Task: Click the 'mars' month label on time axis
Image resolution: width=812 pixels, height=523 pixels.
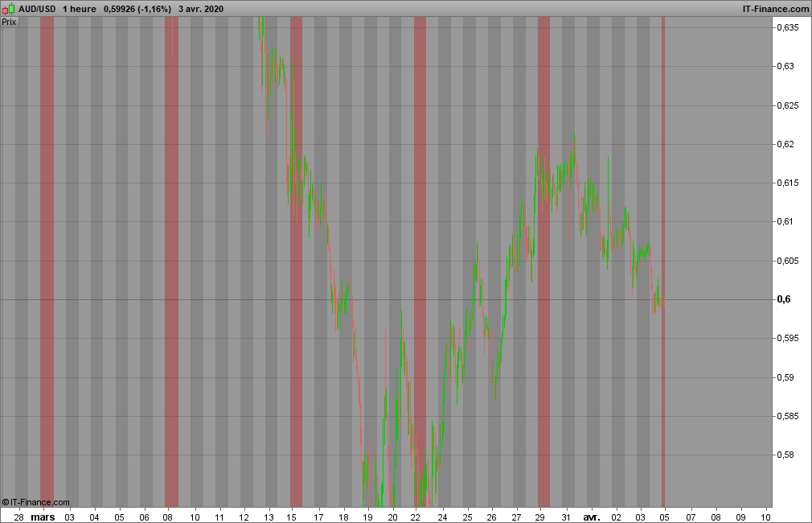Action: coord(43,517)
